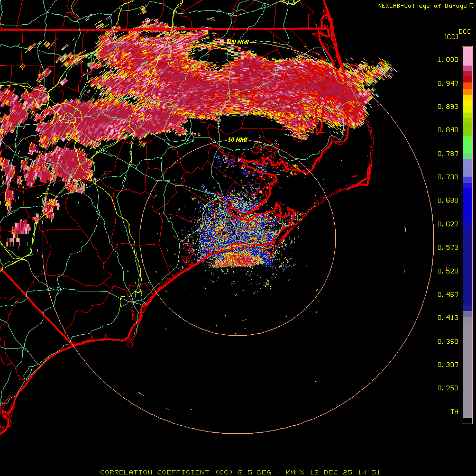476x476 pixels.
Task: Click the 0.360 scale value
Action: pos(448,342)
